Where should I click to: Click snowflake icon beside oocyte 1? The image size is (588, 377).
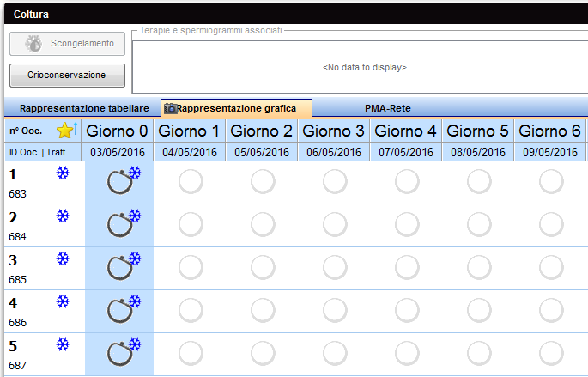[63, 173]
